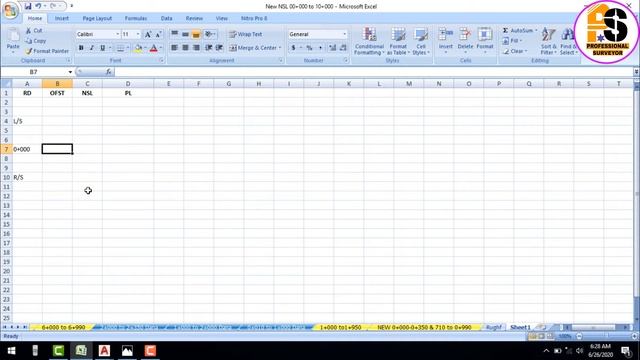Open Cell Styles gallery
The width and height of the screenshot is (640, 360).
tap(421, 41)
